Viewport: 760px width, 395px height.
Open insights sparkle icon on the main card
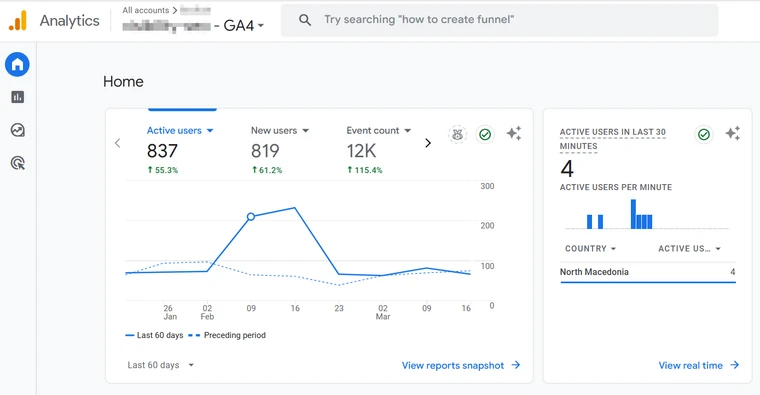[x=514, y=133]
